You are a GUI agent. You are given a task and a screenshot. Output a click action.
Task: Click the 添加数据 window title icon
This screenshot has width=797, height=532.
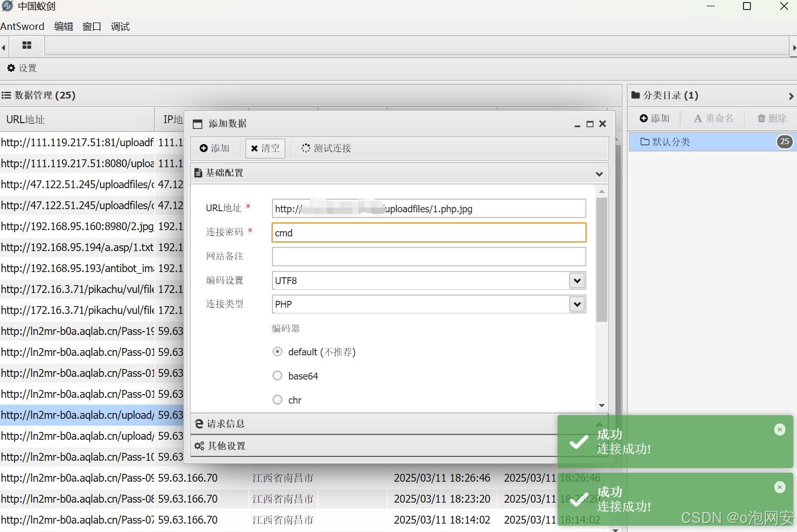[198, 124]
